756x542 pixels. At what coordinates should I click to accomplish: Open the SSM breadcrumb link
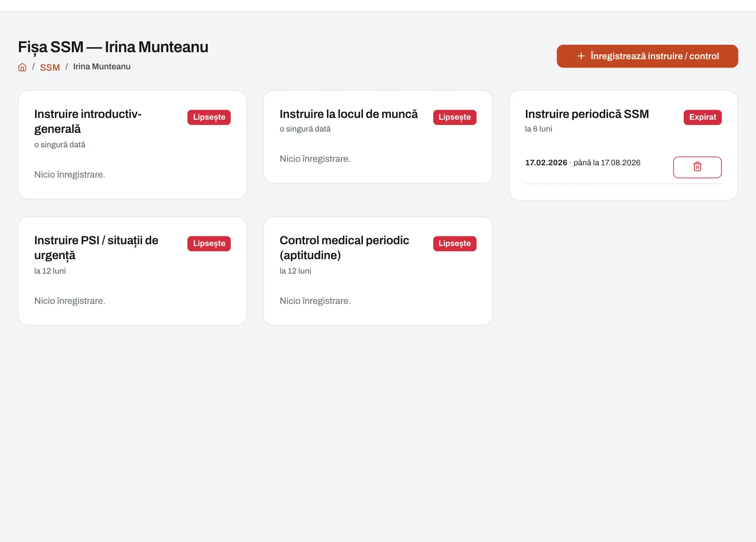click(50, 67)
